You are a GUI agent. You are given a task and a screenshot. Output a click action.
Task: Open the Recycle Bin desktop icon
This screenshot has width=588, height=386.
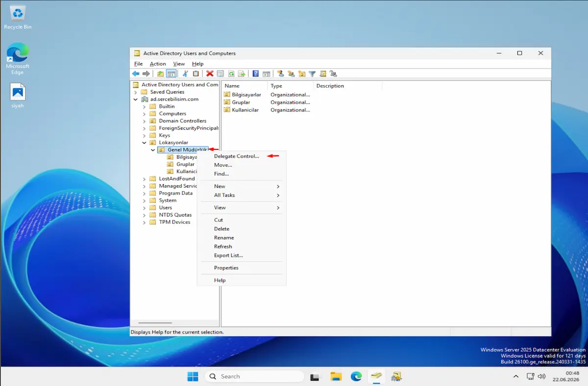coord(18,17)
